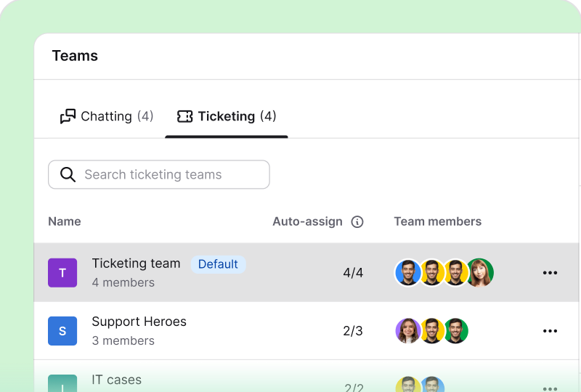The height and width of the screenshot is (392, 581).
Task: Click the "3 members" text under Support Heroes
Action: 123,341
